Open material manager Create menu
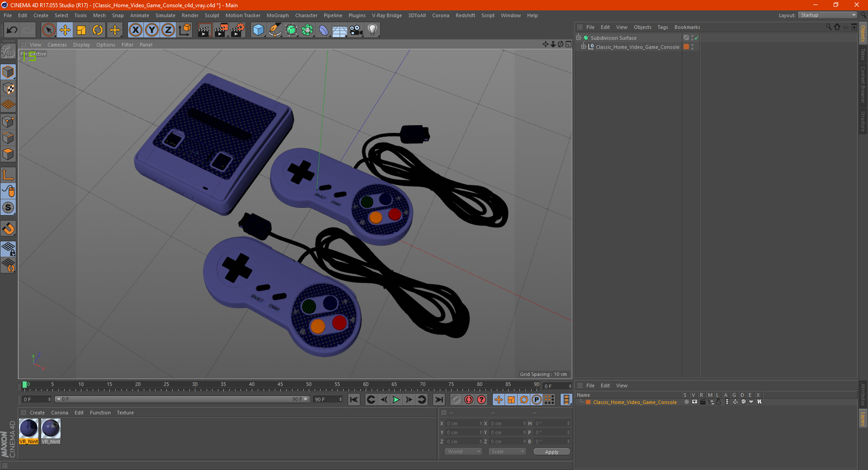 tap(37, 413)
